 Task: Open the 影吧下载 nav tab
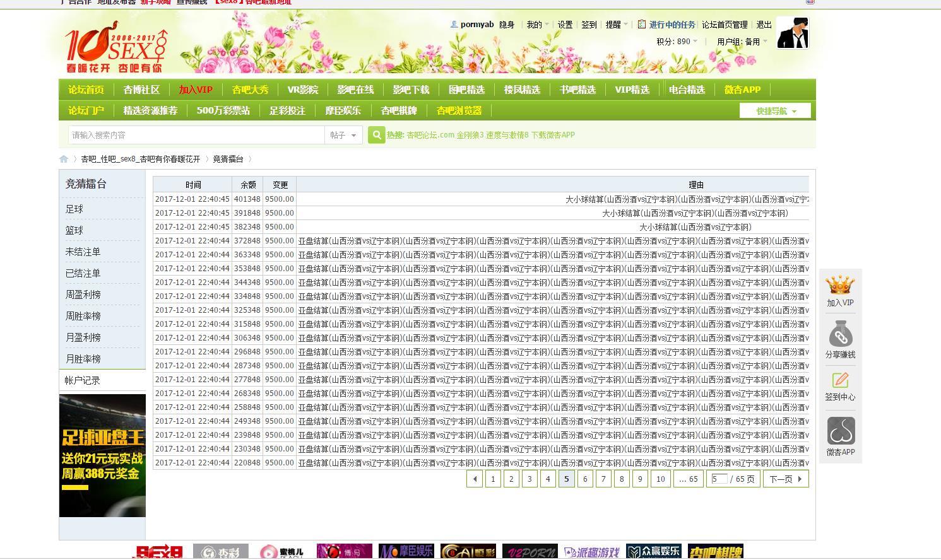tap(411, 90)
